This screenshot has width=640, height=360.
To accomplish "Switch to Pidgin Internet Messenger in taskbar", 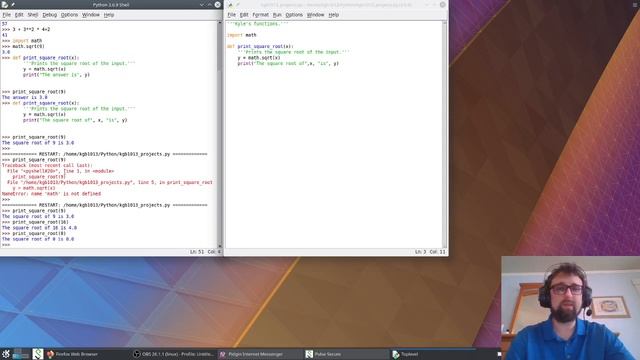I will [x=259, y=354].
